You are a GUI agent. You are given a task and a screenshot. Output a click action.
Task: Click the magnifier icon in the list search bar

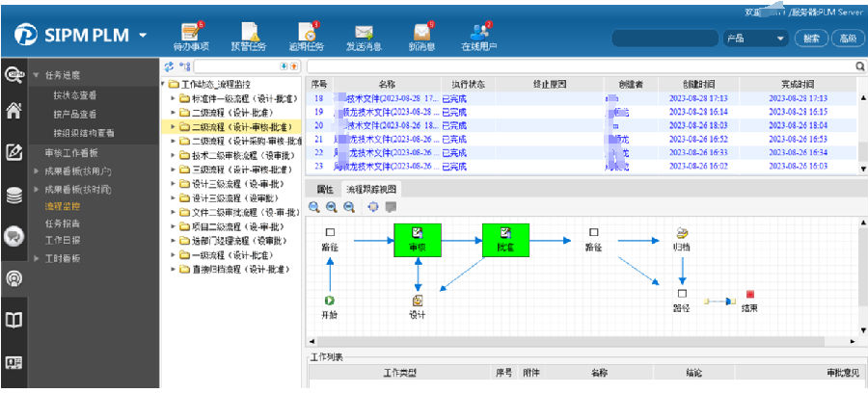pyautogui.click(x=860, y=65)
